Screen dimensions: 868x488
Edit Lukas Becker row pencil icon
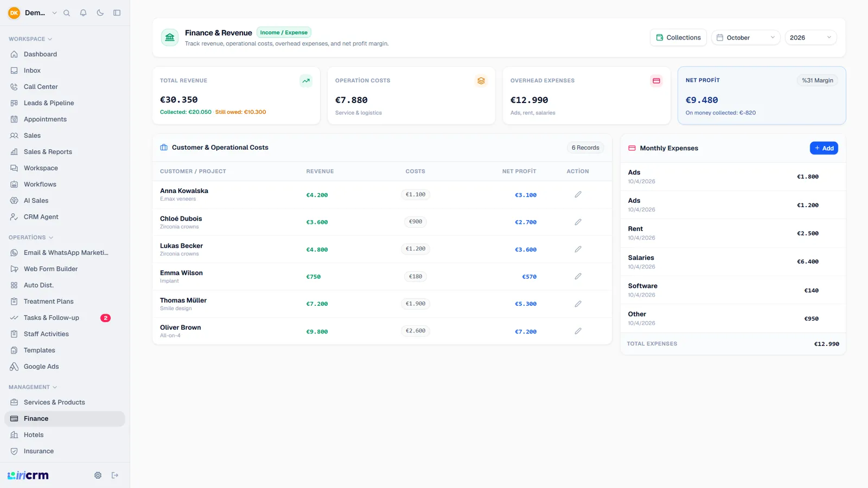pyautogui.click(x=578, y=249)
